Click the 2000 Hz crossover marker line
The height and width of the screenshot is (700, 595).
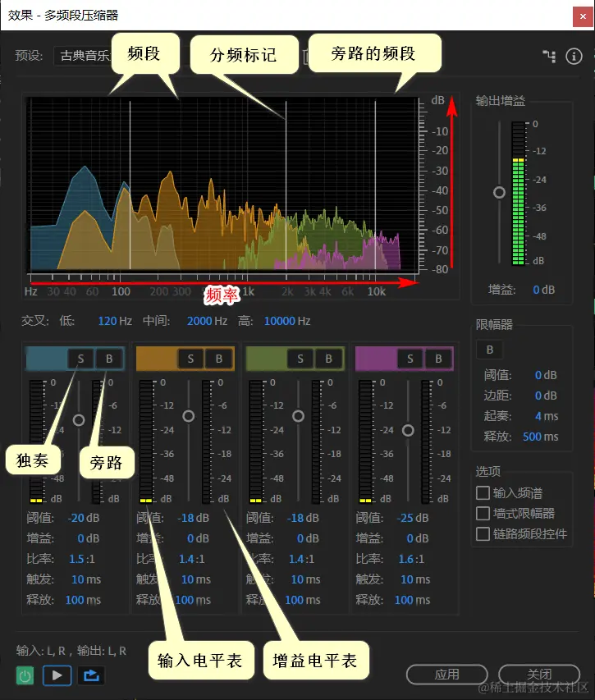coord(286,185)
